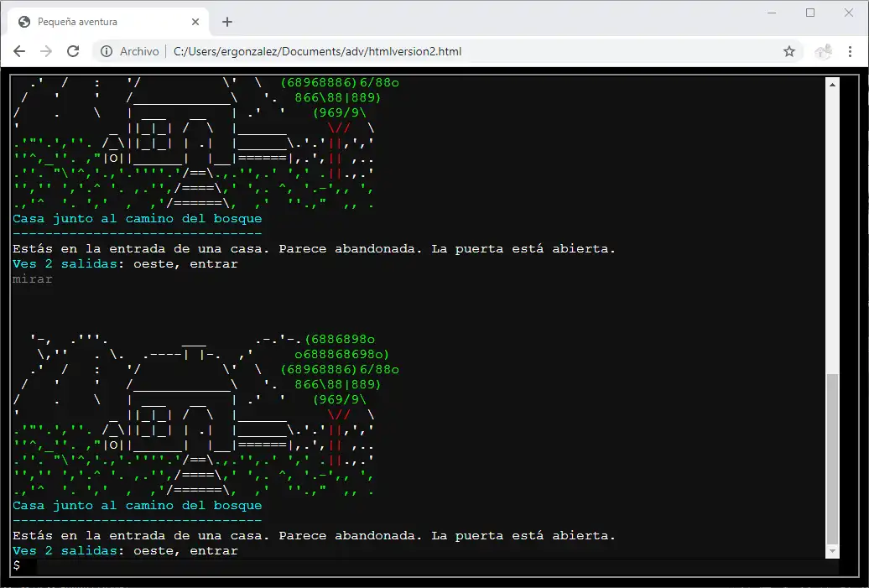Bookmark this page with the star icon
The image size is (869, 588).
789,51
